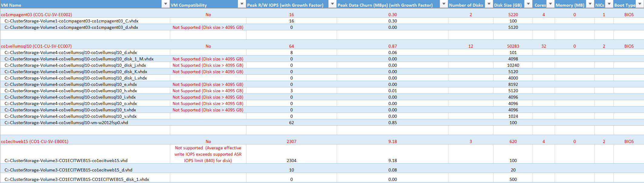Image resolution: width=644 pixels, height=183 pixels.
Task: Click the co1vellumsql10_disk_j.vhdx disk name
Action: 75,65
